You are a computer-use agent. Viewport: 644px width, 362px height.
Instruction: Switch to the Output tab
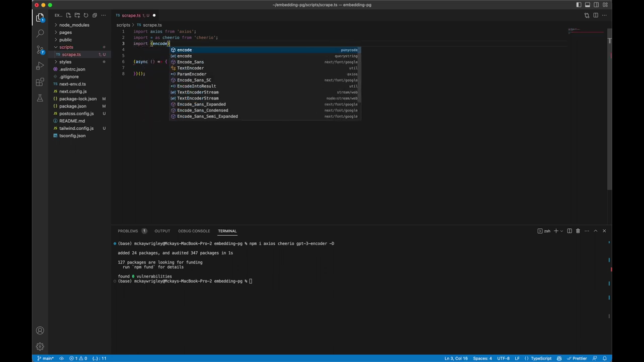[162, 231]
